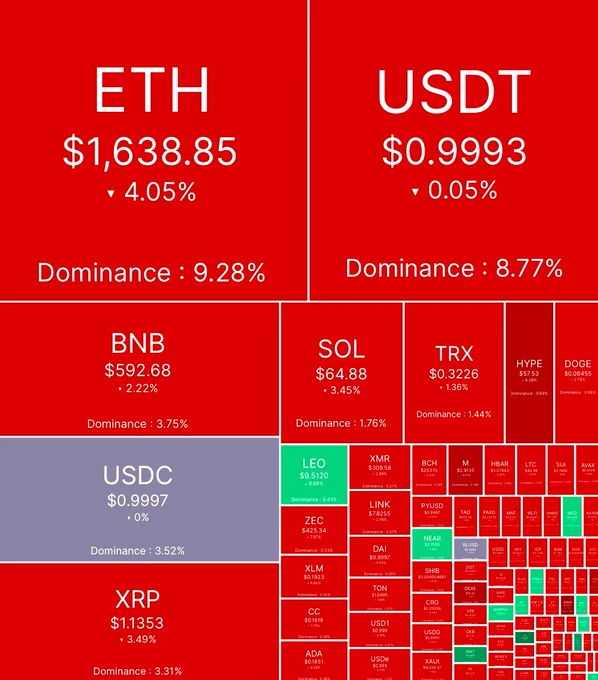The image size is (598, 680).
Task: Open the DOGE heatmap tile
Action: point(577,373)
